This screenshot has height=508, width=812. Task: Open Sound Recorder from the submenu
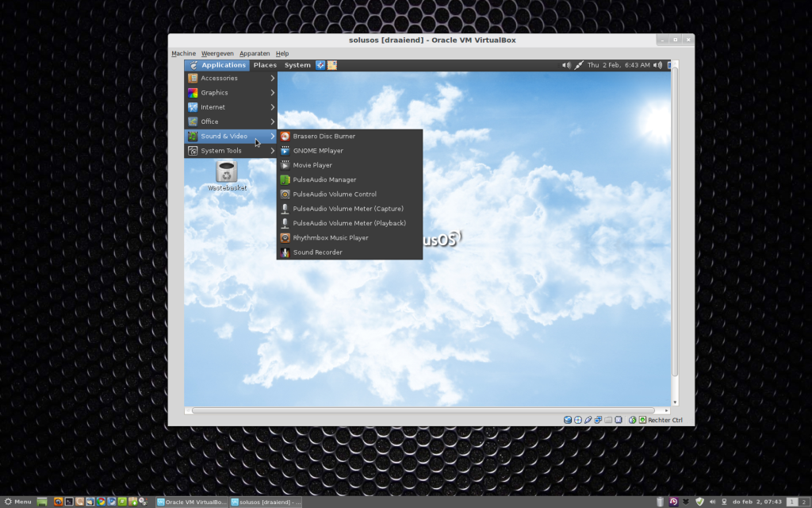pos(350,252)
